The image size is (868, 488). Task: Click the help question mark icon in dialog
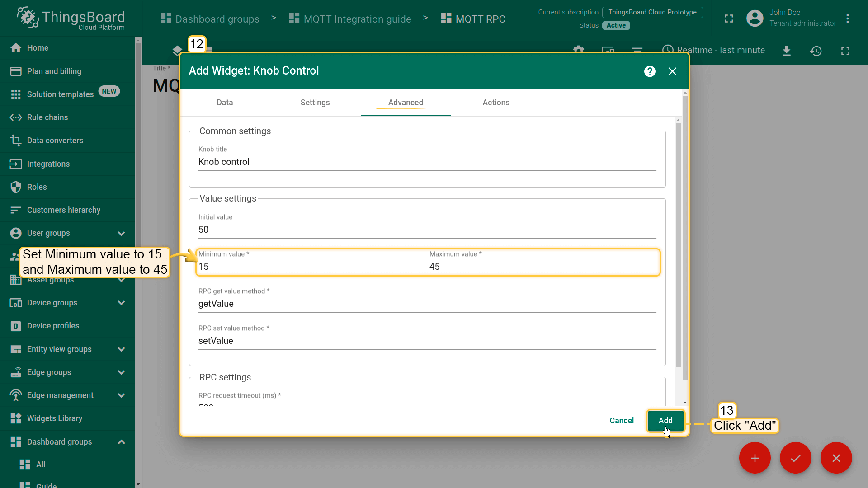pyautogui.click(x=650, y=71)
